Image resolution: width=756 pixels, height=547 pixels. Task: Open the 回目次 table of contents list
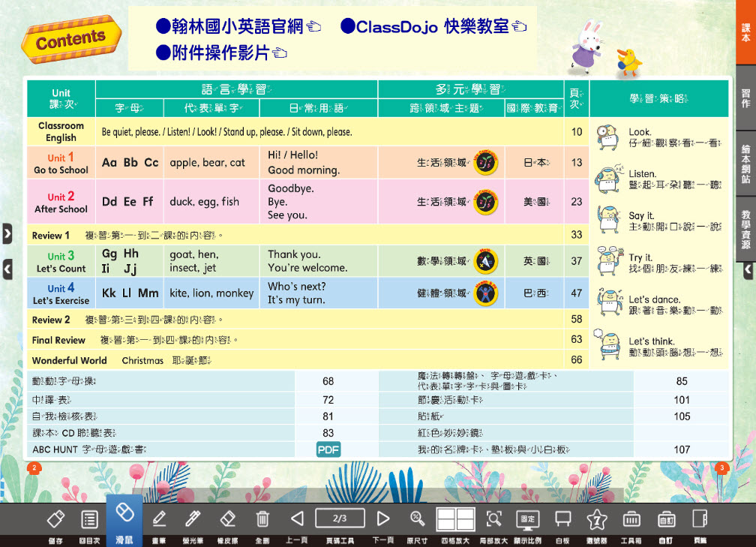[x=90, y=519]
